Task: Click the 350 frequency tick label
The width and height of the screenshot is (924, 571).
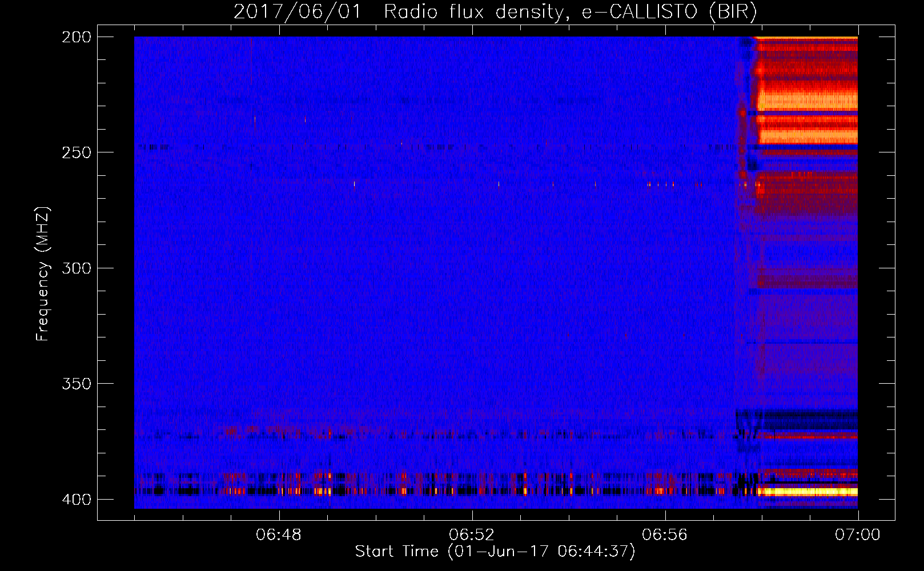Action: coord(77,384)
